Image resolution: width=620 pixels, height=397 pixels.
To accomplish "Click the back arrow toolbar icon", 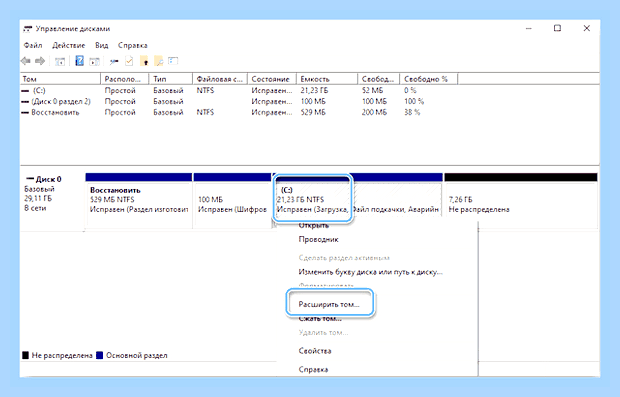I will click(26, 61).
